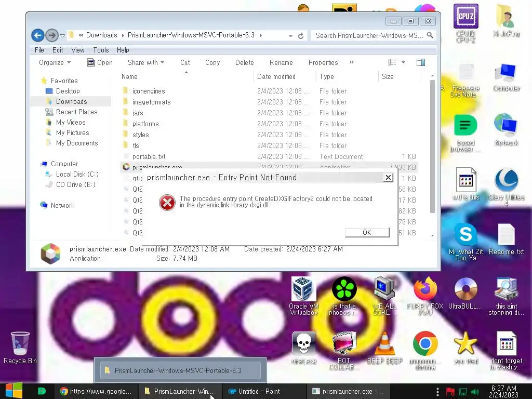
Task: Open the Help menu
Action: coord(123,50)
